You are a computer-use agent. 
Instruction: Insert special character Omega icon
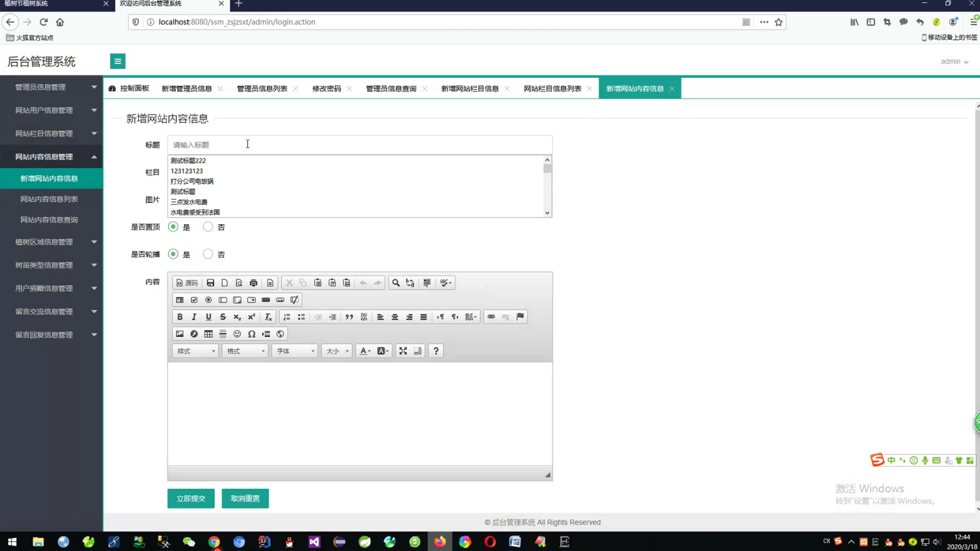[252, 334]
